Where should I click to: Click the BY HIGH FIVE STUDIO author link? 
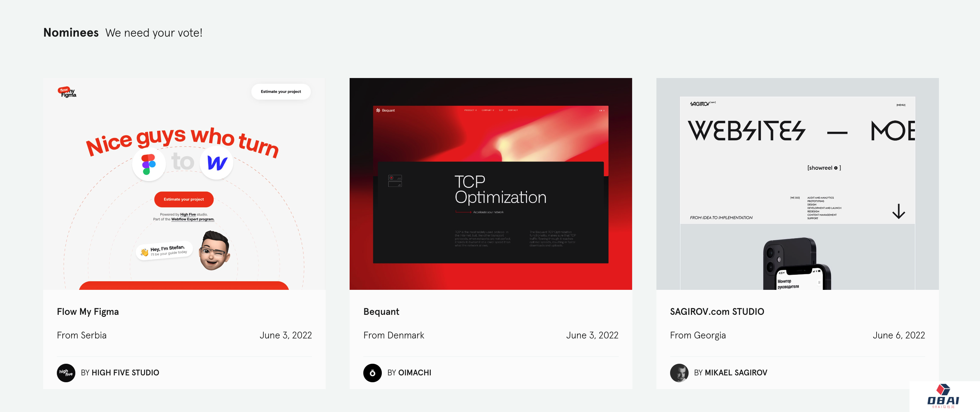pos(120,373)
